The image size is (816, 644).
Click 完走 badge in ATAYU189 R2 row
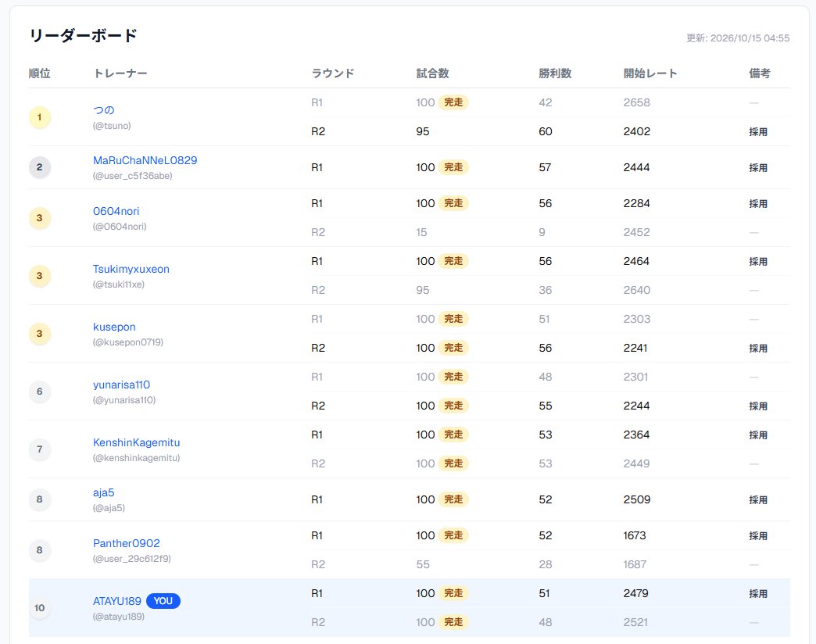pyautogui.click(x=453, y=622)
